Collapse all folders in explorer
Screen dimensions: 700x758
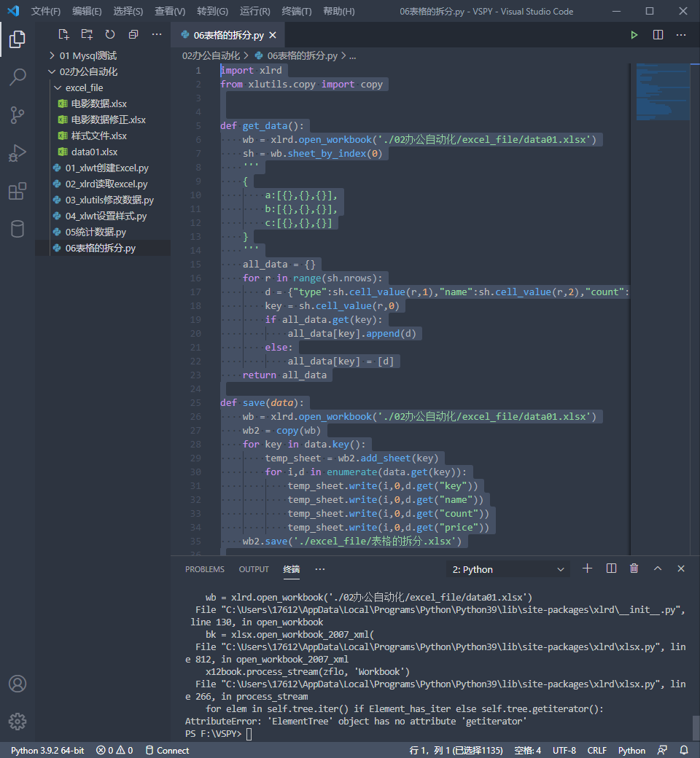click(x=133, y=34)
